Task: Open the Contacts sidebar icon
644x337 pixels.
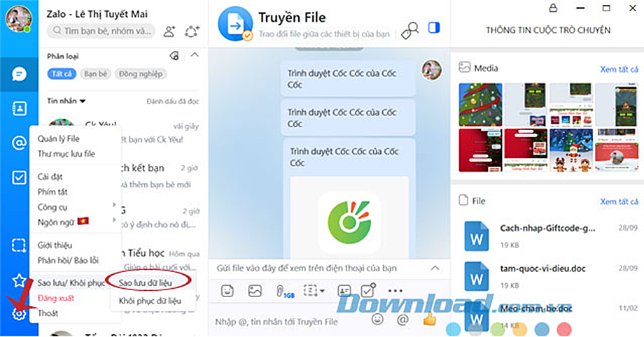Action: [19, 108]
